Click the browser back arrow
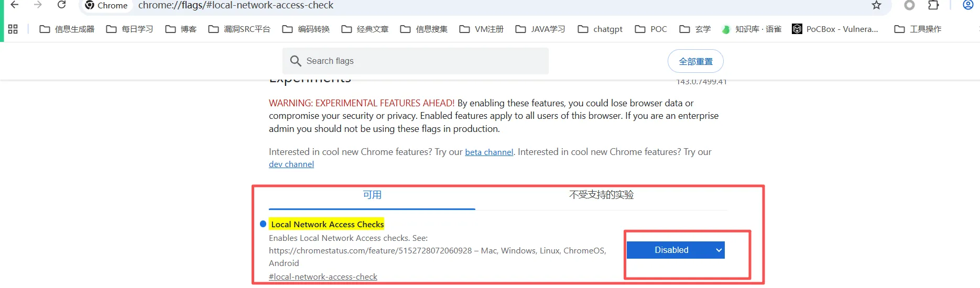 [x=15, y=5]
